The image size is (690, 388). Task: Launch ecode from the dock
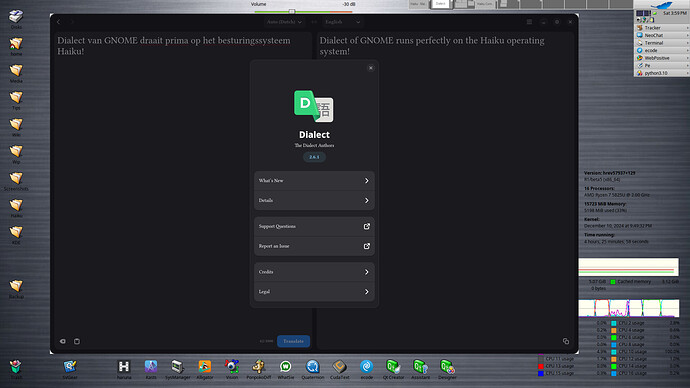367,369
